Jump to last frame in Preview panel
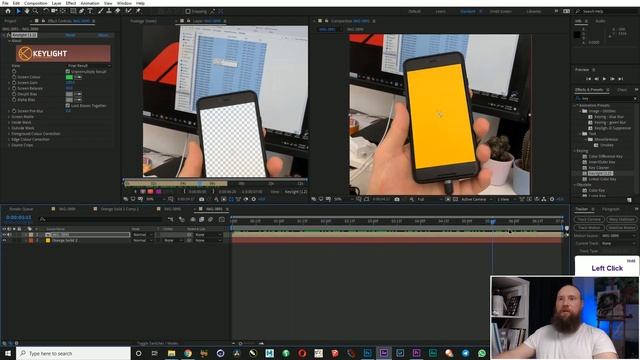The width and height of the screenshot is (640, 360). click(620, 78)
